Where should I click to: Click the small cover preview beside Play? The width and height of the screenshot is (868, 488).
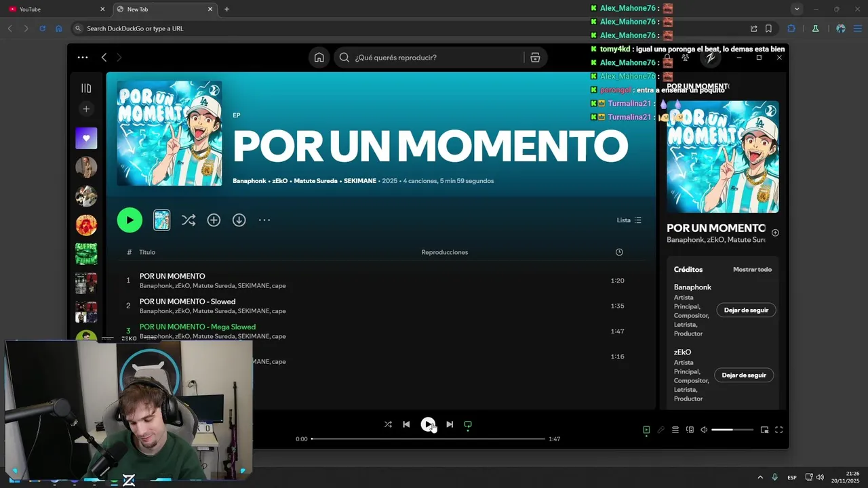tap(161, 220)
